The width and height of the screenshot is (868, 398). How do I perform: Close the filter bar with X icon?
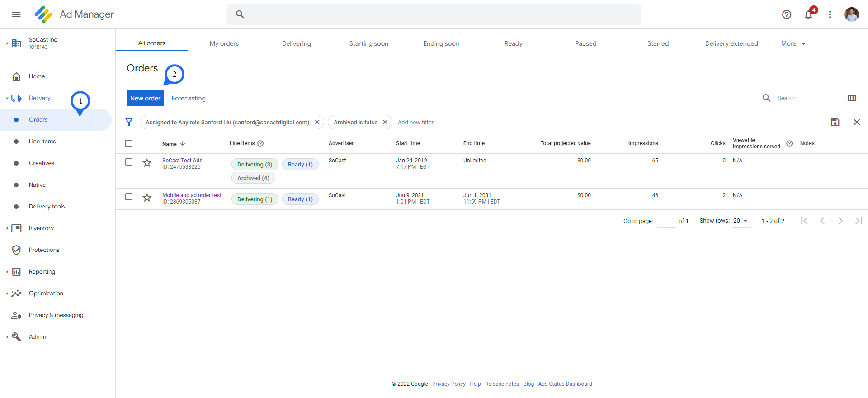857,122
